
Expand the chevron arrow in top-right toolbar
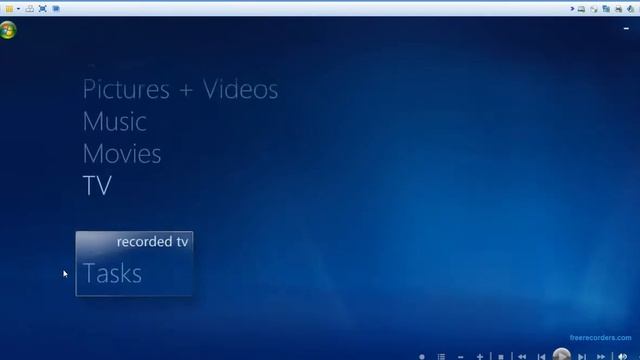click(x=572, y=9)
